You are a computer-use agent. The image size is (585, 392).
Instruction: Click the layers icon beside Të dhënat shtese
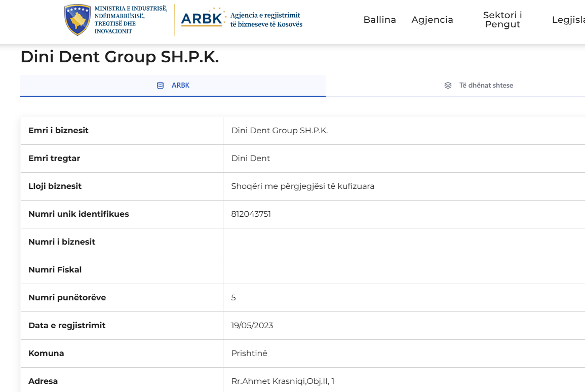click(x=448, y=86)
